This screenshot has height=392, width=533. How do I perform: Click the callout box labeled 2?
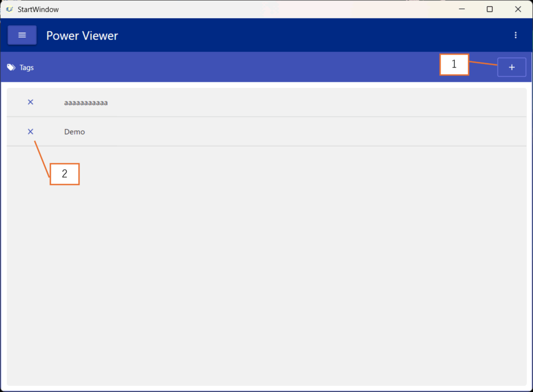(x=65, y=174)
